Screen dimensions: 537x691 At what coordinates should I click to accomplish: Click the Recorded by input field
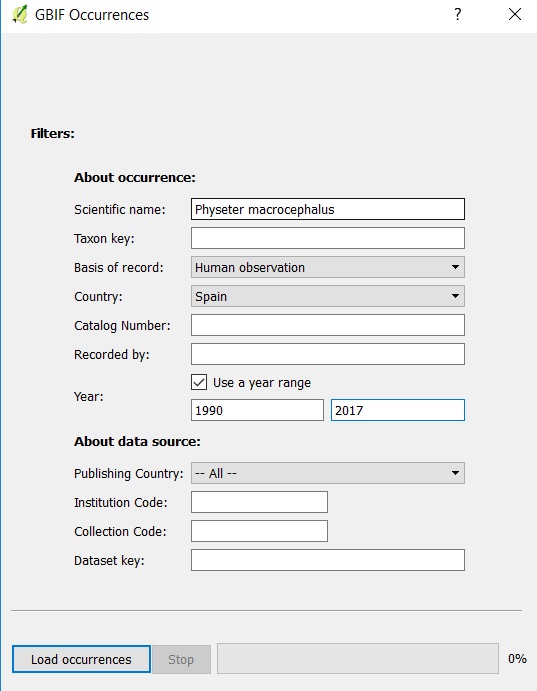[x=328, y=354]
